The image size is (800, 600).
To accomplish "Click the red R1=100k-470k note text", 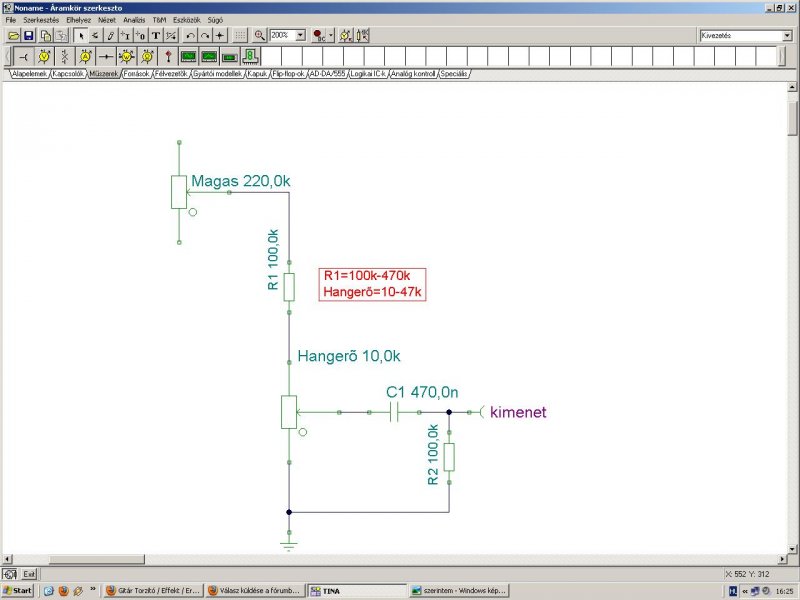I will [367, 276].
